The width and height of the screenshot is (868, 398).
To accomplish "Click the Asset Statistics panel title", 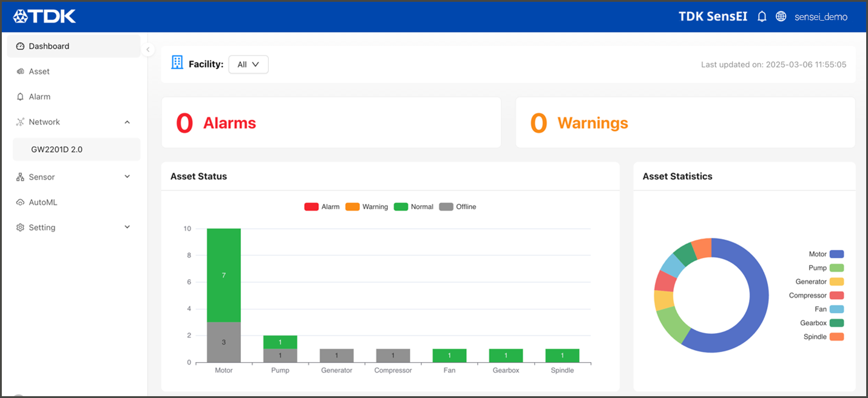I will point(677,177).
